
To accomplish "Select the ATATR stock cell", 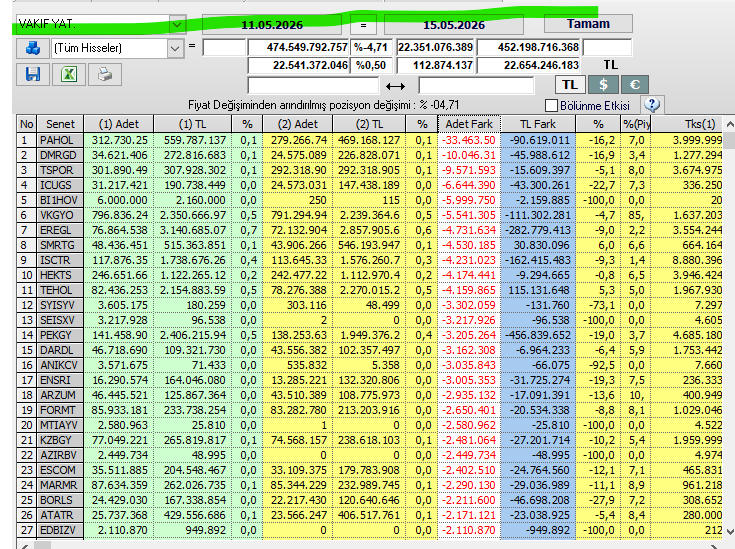I will 60,515.
